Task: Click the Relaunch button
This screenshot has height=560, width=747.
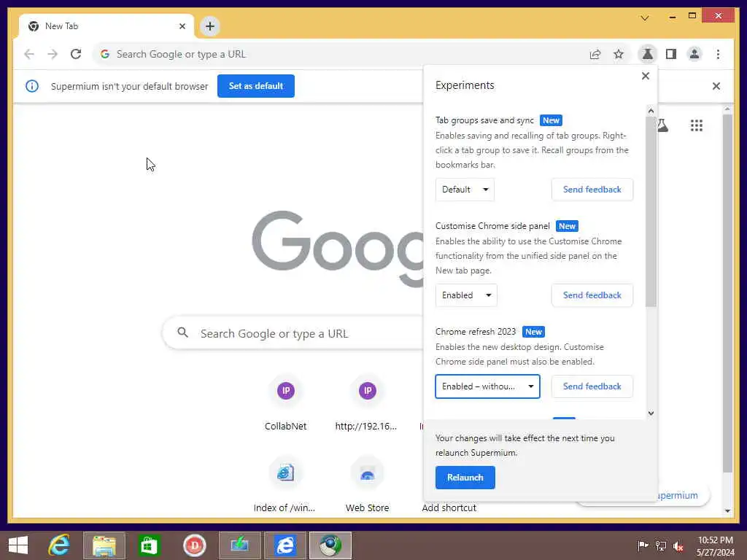Action: [x=465, y=478]
